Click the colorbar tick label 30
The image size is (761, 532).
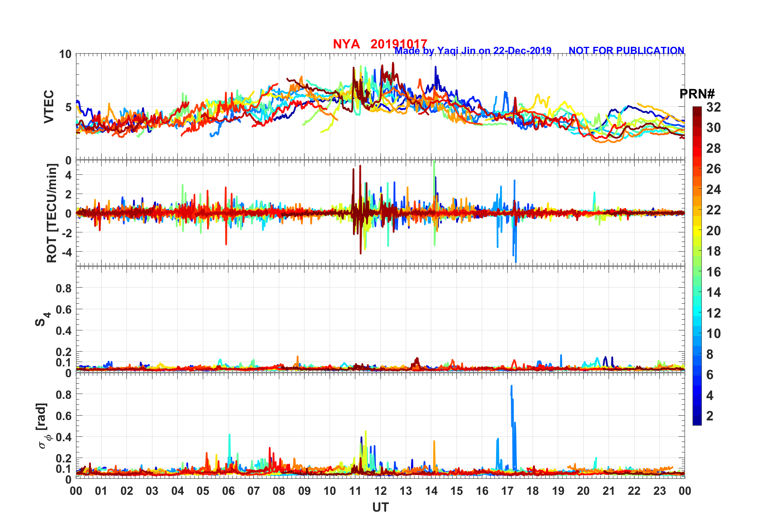[713, 128]
